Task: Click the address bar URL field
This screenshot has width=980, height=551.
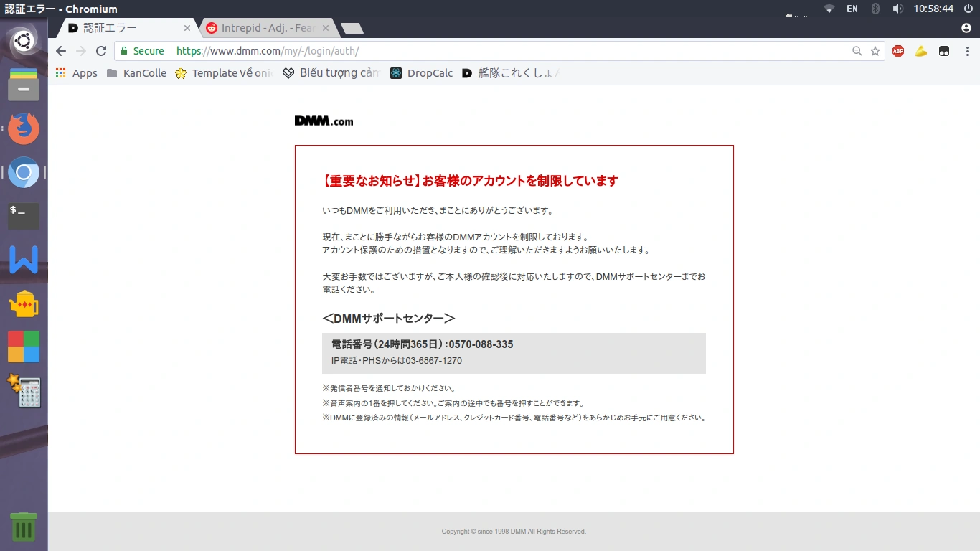Action: tap(502, 51)
